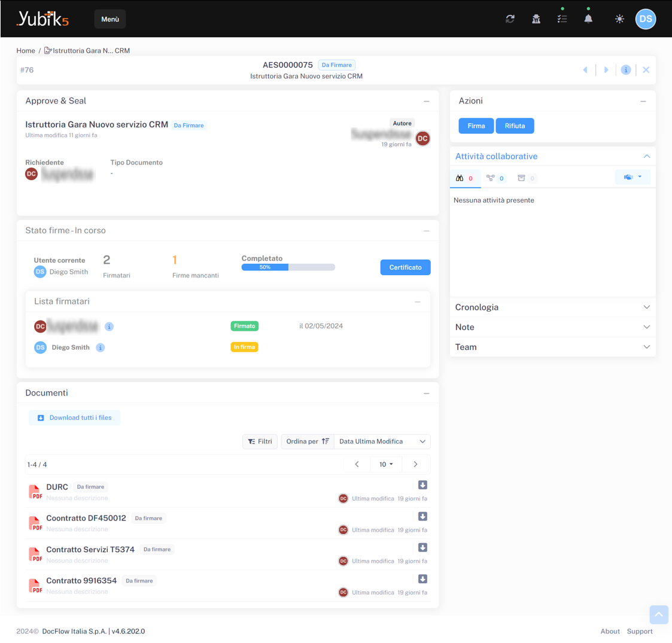Toggle sort order direction button
The width and height of the screenshot is (672, 643).
(x=308, y=441)
